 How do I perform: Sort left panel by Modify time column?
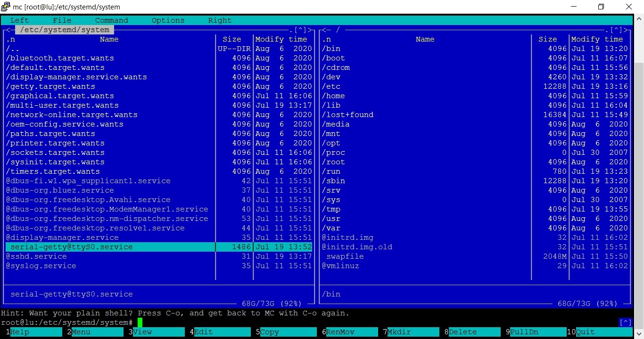click(281, 39)
